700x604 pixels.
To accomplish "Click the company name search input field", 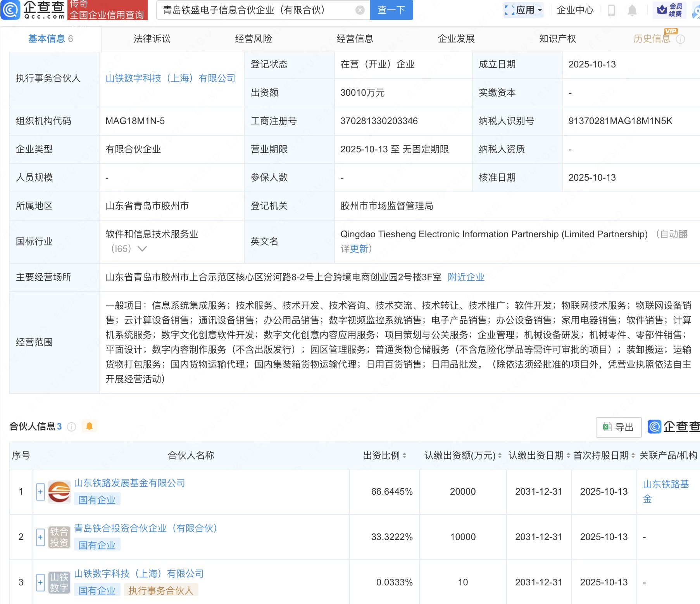I will (256, 10).
